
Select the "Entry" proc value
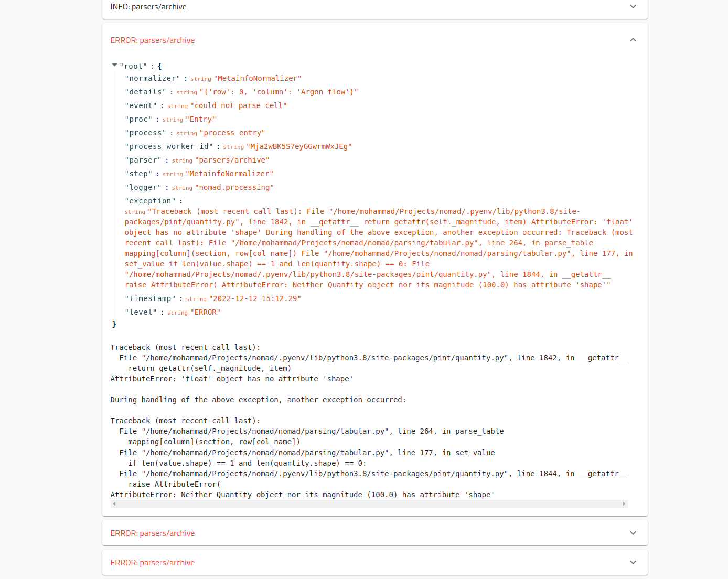[201, 119]
